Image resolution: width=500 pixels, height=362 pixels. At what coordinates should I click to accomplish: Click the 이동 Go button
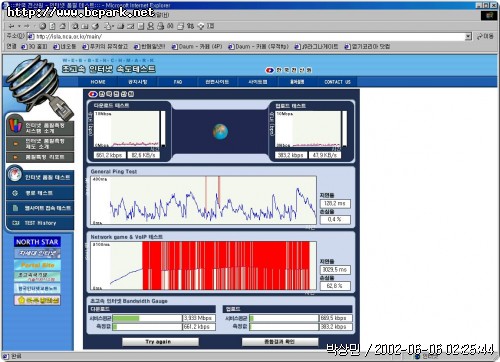[485, 36]
